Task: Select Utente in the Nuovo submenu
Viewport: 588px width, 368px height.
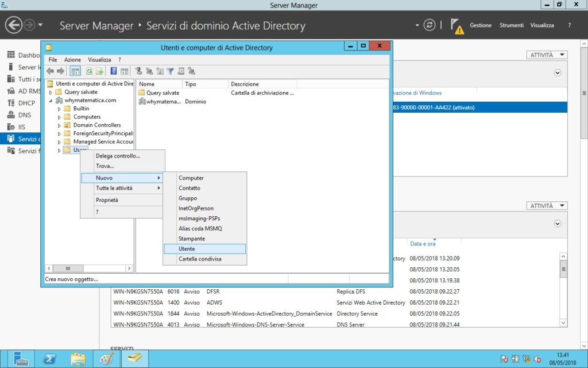Action: click(205, 248)
